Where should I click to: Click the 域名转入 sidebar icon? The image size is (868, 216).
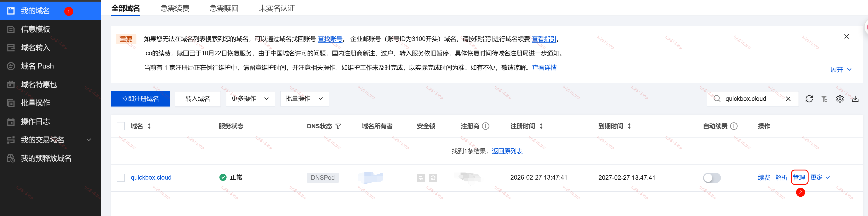11,48
